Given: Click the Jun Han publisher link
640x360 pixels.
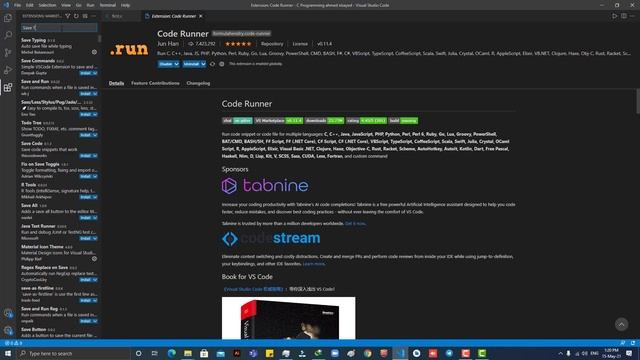Looking at the screenshot, I should pyautogui.click(x=168, y=44).
